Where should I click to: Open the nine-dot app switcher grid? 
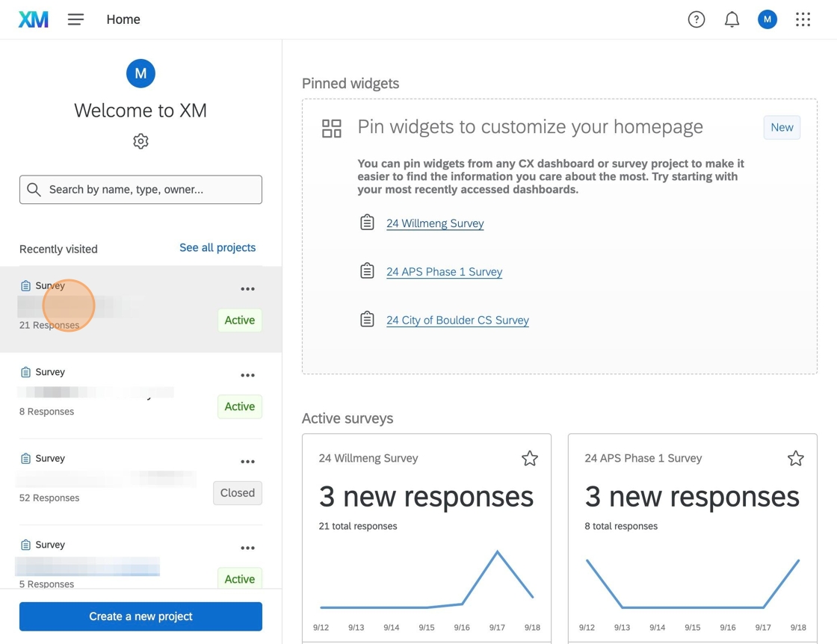(x=803, y=19)
